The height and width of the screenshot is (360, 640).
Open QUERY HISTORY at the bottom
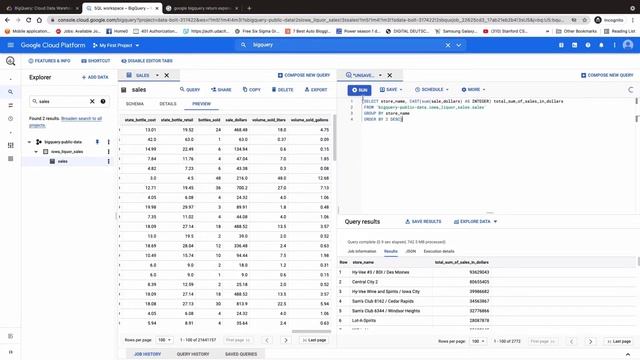[193, 354]
